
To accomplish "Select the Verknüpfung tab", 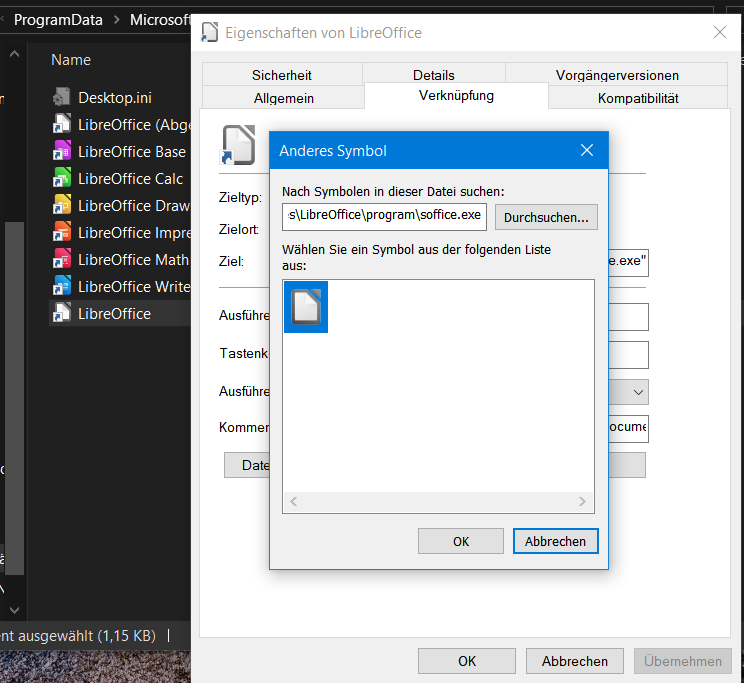I will pos(456,96).
